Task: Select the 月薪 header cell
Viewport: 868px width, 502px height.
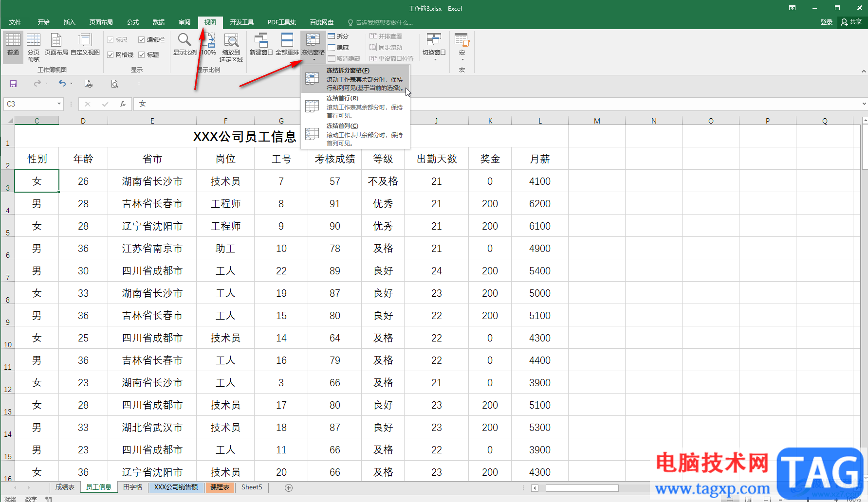Action: tap(540, 159)
